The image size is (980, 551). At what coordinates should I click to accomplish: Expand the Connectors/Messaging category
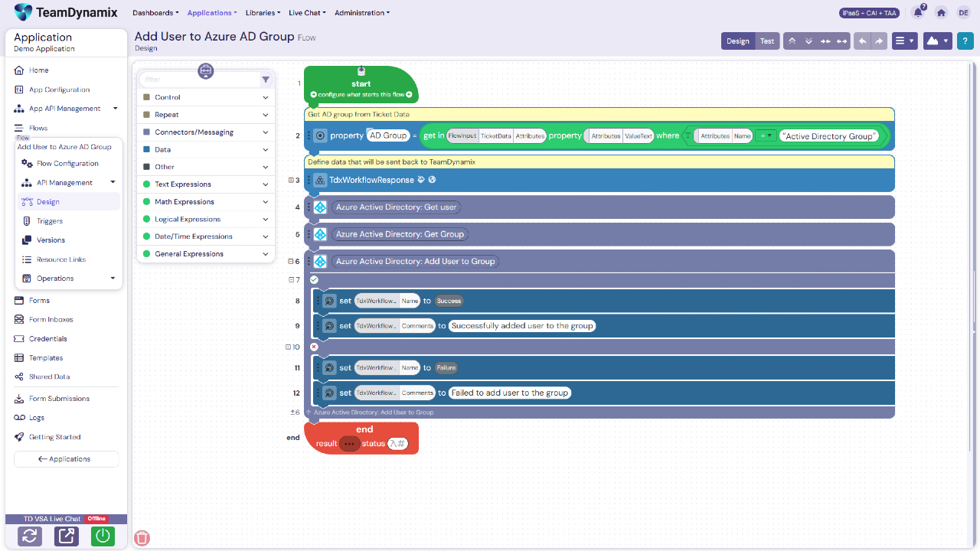pyautogui.click(x=205, y=132)
